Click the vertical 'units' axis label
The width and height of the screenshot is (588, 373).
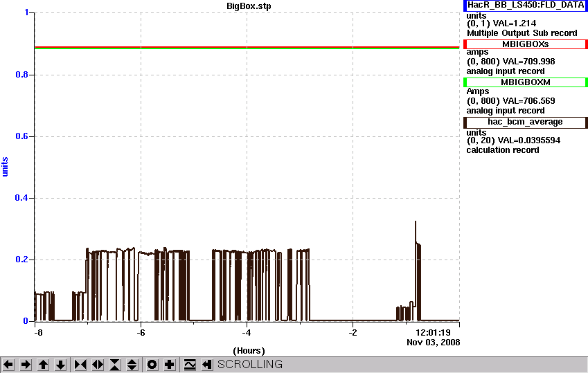[5, 167]
